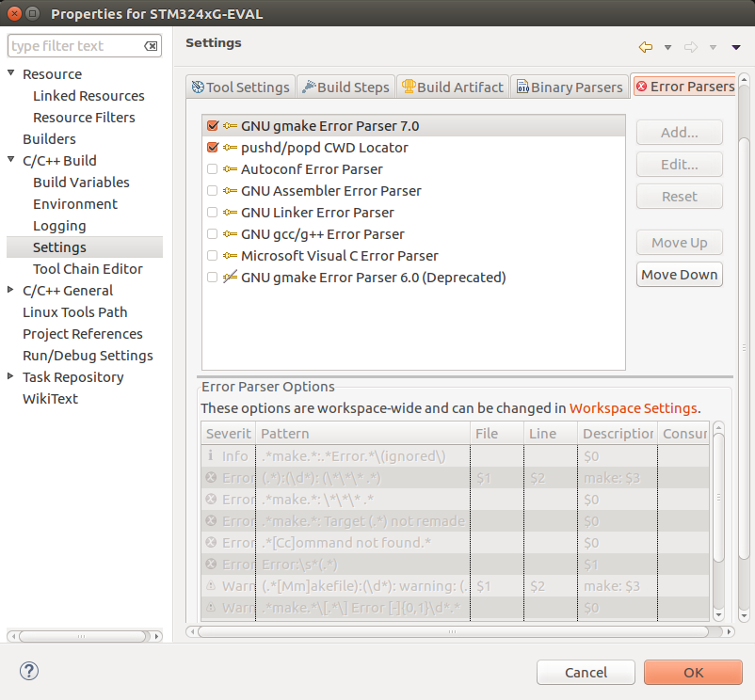Click the Build Artifact trophy icon
Screen dimensions: 755x700
408,87
